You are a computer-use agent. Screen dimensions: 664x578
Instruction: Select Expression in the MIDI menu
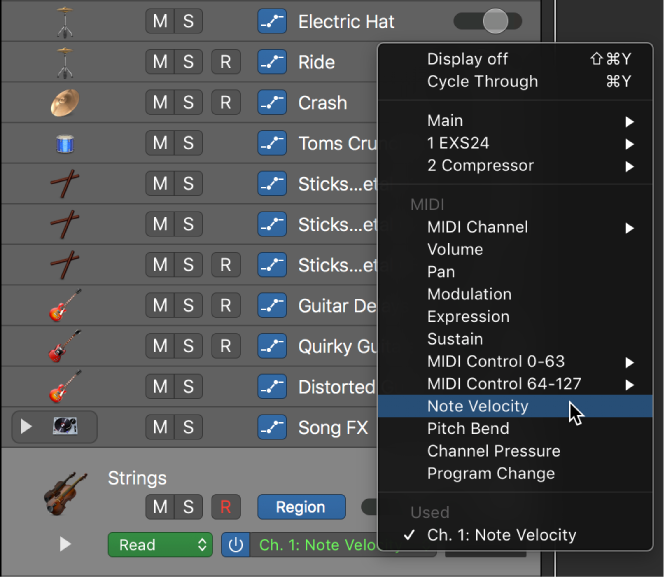[515, 317]
